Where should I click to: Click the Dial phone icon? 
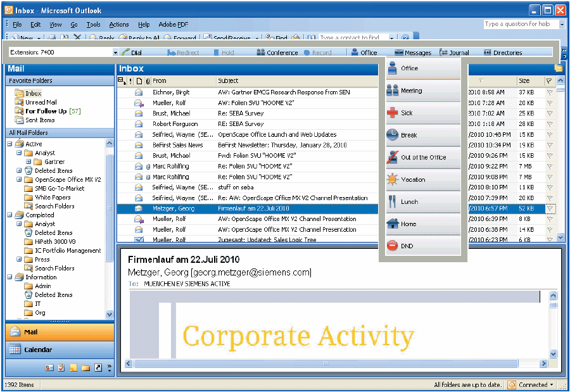coord(126,53)
